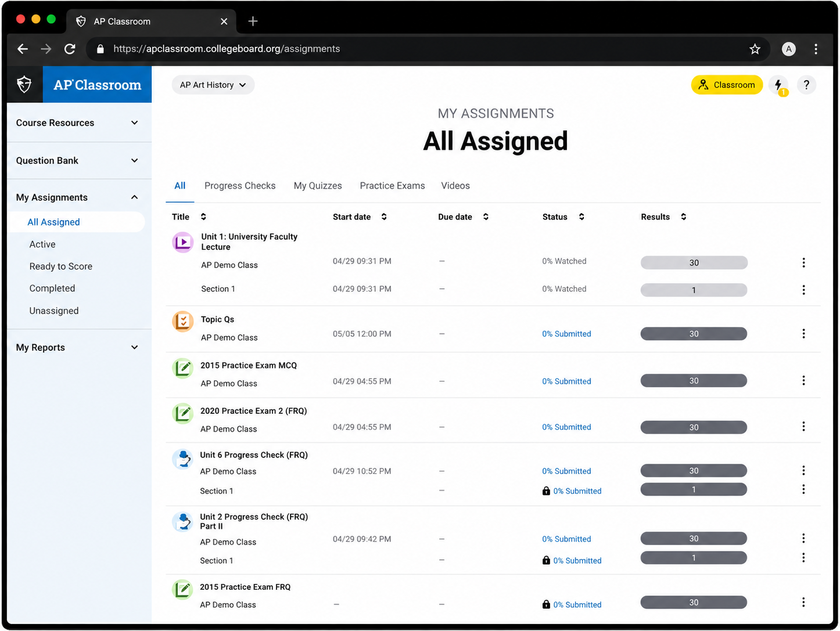The height and width of the screenshot is (631, 840).
Task: Collapse the My Assignments section
Action: click(x=79, y=197)
